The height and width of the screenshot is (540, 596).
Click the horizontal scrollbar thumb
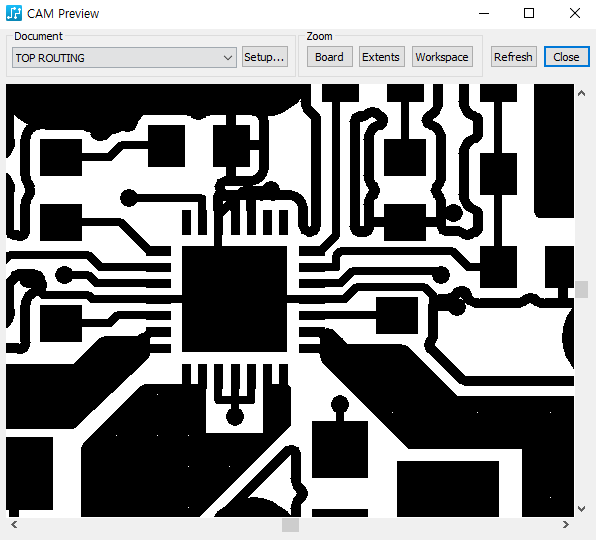[290, 525]
